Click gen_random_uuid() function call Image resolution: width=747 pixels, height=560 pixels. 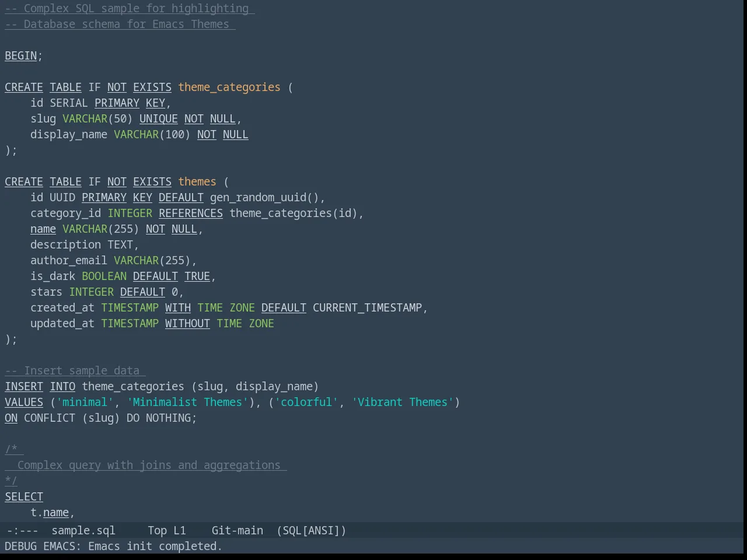264,198
